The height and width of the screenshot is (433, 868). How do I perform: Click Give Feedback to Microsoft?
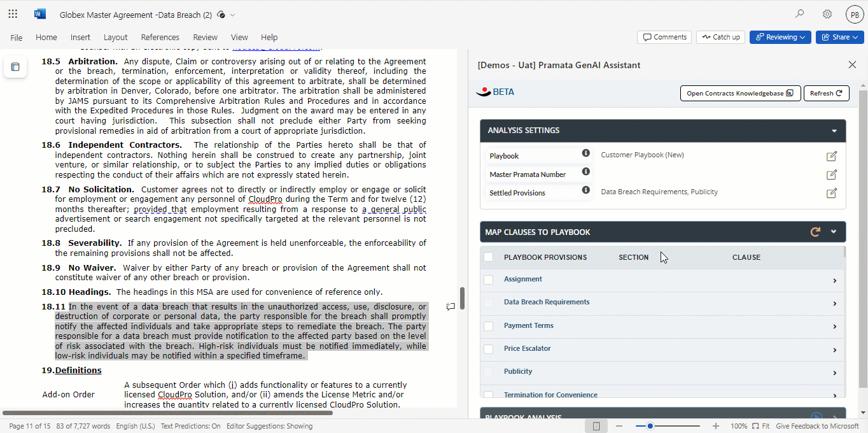click(x=818, y=426)
